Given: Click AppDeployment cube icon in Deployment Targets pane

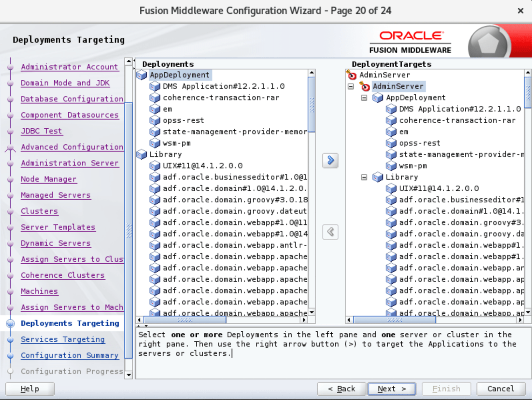Looking at the screenshot, I should tap(378, 98).
